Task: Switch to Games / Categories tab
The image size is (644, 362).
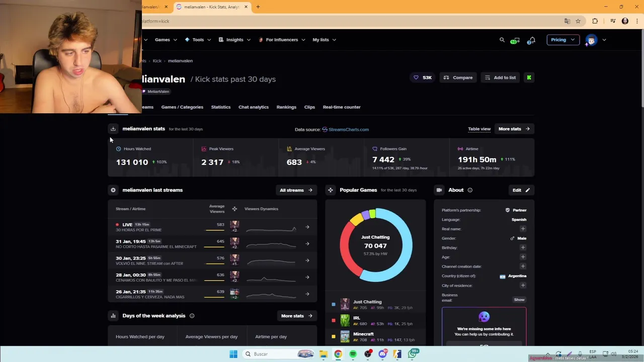Action: click(x=182, y=107)
